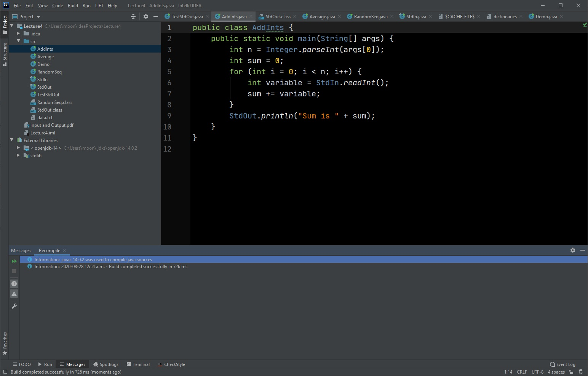Viewport: 588px width, 377px height.
Task: Click the inspections checkmark indicator in the editor
Action: coord(584,26)
